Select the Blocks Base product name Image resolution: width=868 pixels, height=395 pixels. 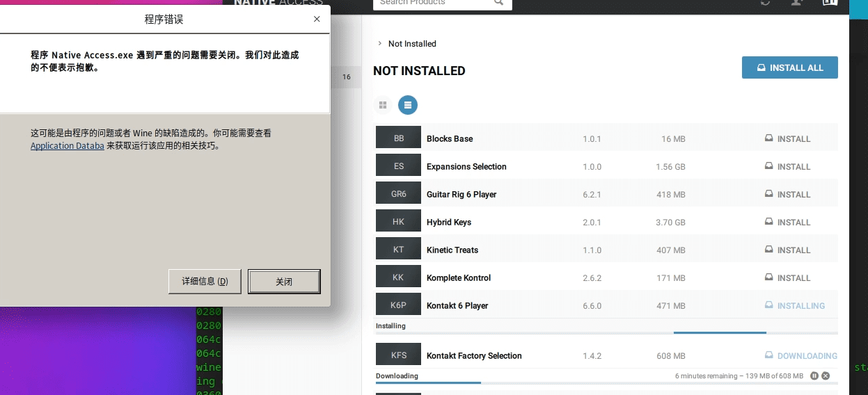coord(450,138)
